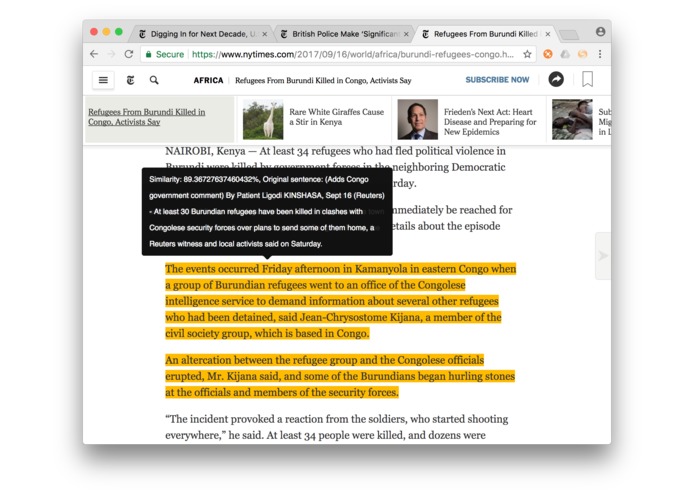Save article with the bookmark icon
This screenshot has width=695, height=494.
(587, 79)
